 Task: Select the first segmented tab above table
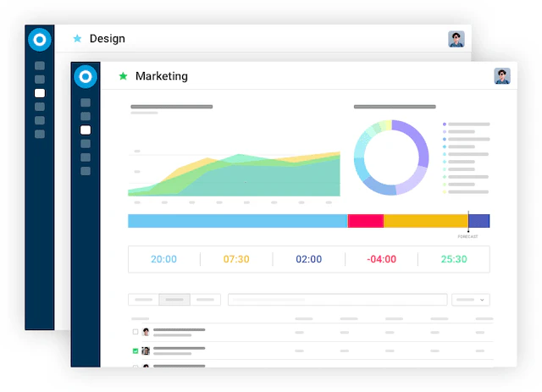[143, 300]
